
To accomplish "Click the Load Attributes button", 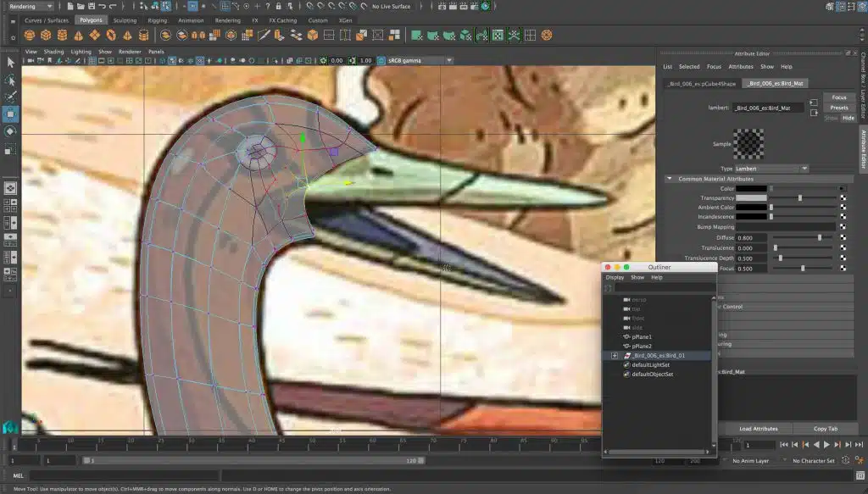I will tap(757, 429).
